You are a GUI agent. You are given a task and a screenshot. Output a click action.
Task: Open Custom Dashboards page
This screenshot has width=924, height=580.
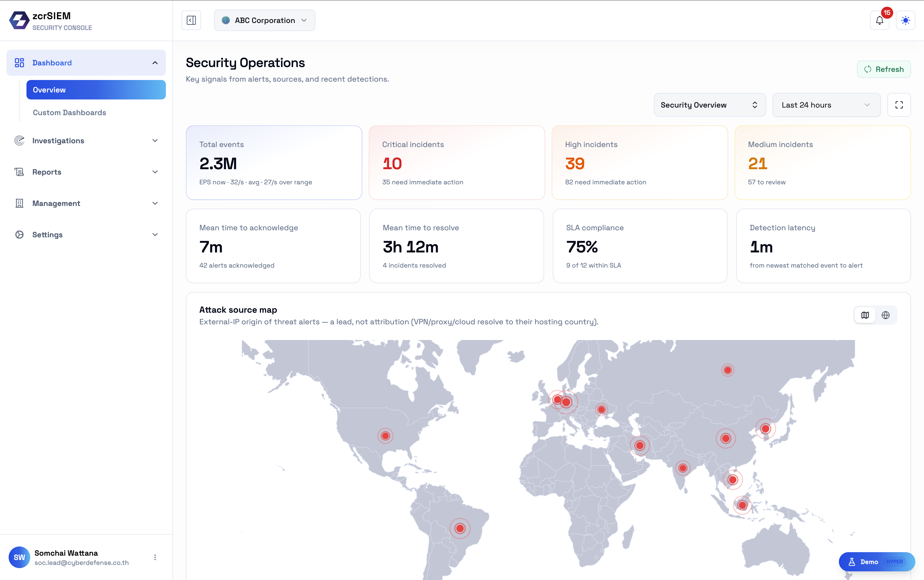tap(69, 112)
